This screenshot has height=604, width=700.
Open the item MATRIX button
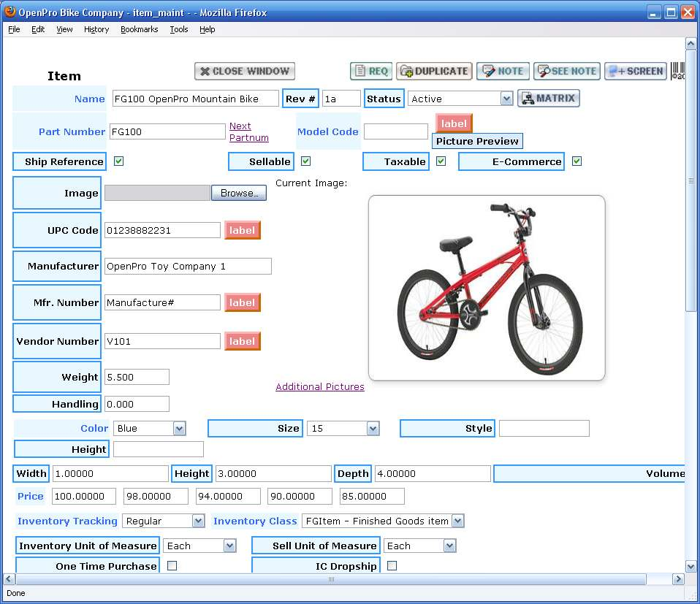(549, 98)
